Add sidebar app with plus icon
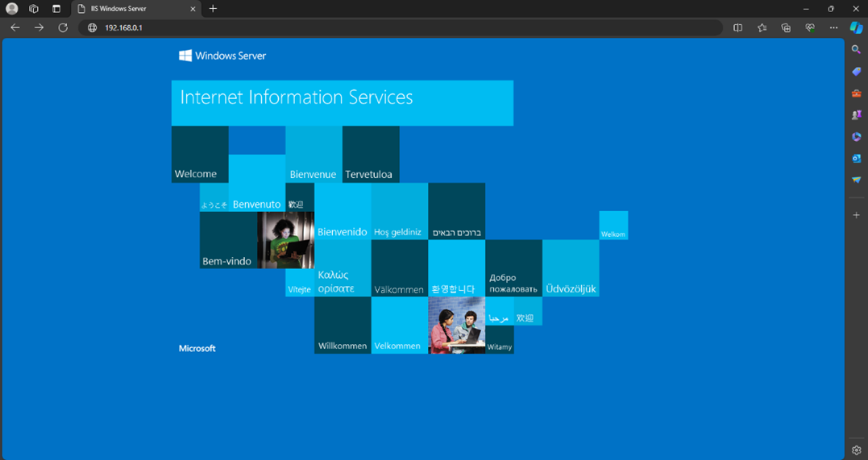Viewport: 868px width, 460px height. point(857,215)
